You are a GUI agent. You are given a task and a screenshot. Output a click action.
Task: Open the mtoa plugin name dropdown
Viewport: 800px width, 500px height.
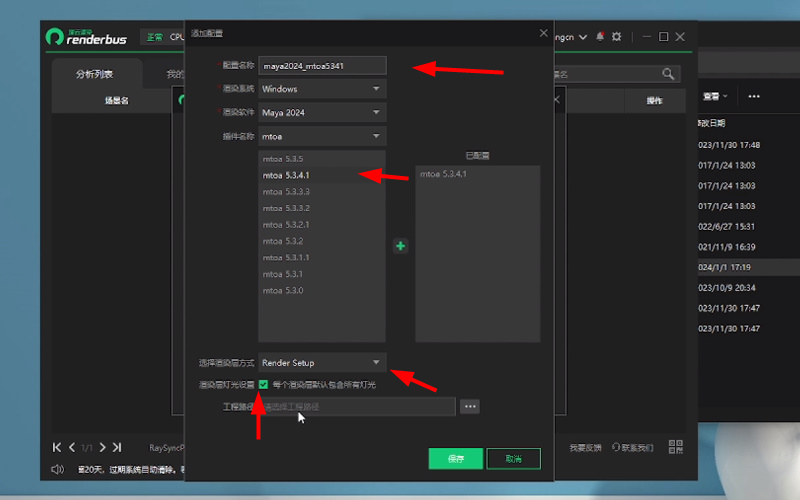pos(322,136)
